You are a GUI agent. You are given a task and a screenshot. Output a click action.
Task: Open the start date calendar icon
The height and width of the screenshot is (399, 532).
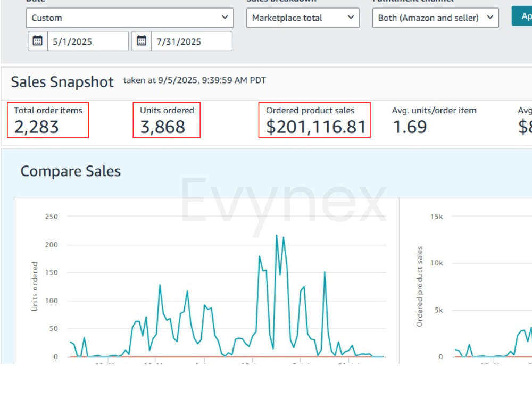38,41
